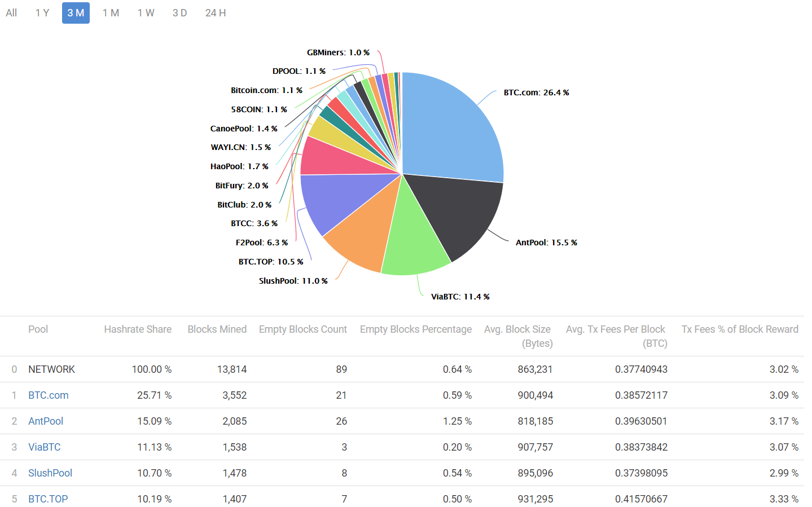
Task: Switch to the 1 Y time range
Action: 42,13
